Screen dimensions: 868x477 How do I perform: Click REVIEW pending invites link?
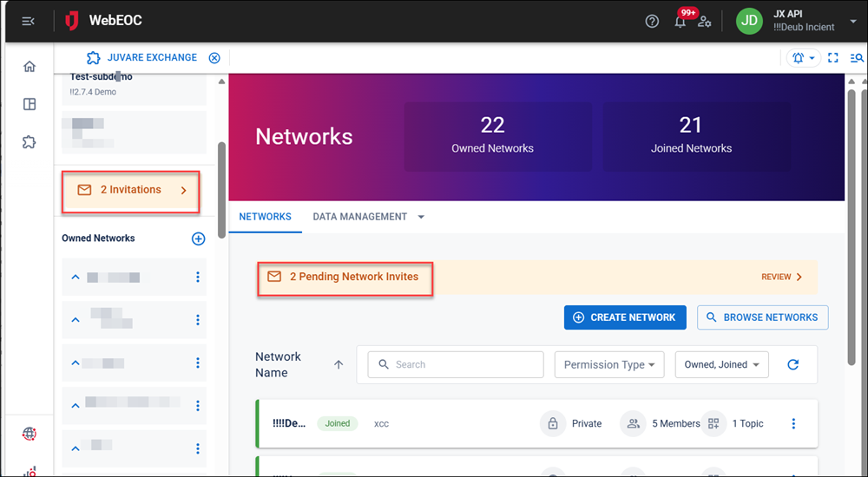click(782, 277)
